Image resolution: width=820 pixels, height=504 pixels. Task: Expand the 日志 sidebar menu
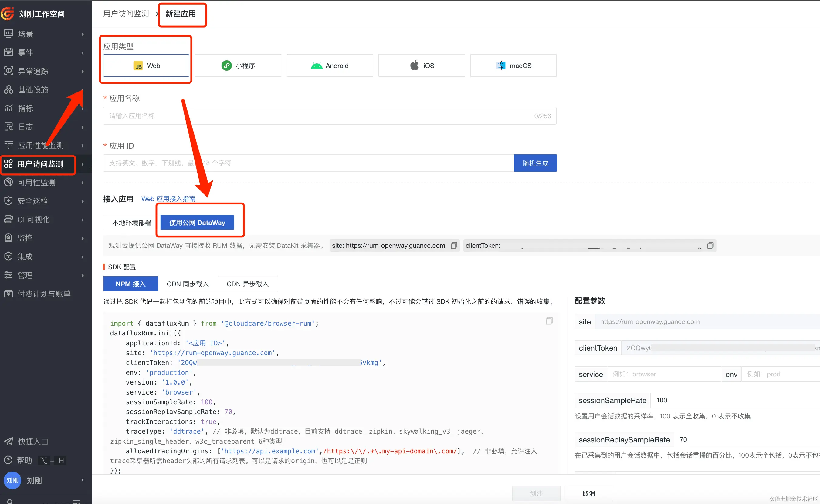[x=83, y=127]
